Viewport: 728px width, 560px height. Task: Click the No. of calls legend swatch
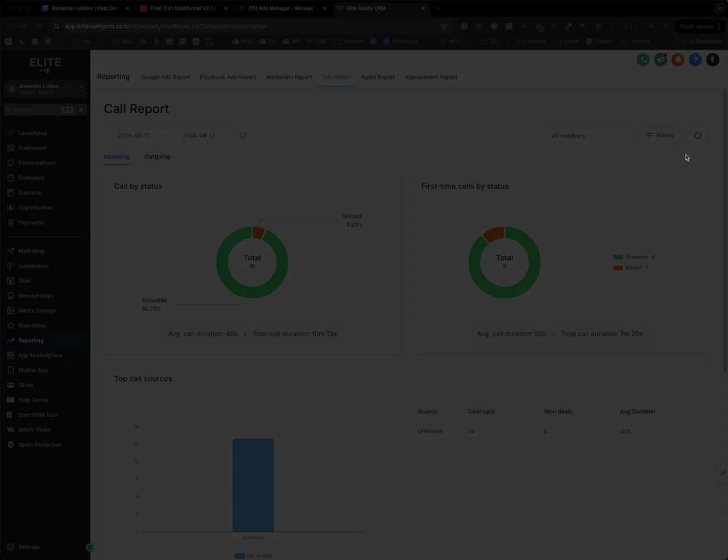tap(239, 555)
